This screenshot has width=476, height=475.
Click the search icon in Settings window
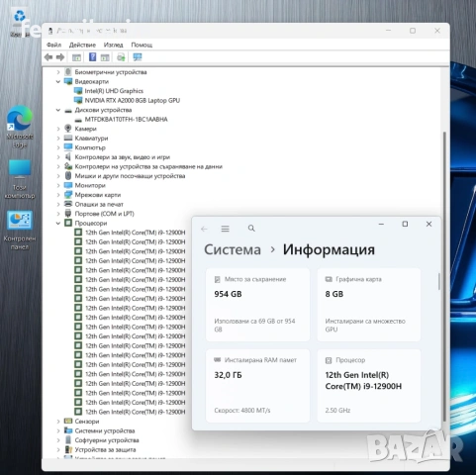pyautogui.click(x=251, y=229)
